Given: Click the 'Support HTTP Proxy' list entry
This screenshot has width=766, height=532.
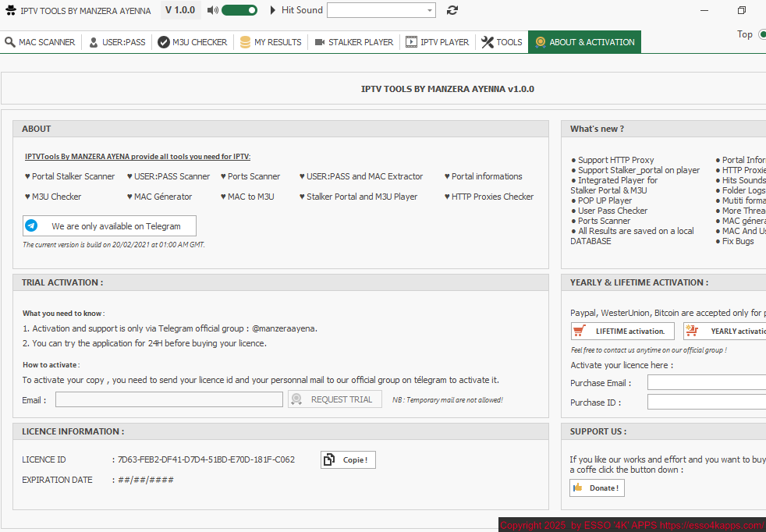Looking at the screenshot, I should 612,160.
